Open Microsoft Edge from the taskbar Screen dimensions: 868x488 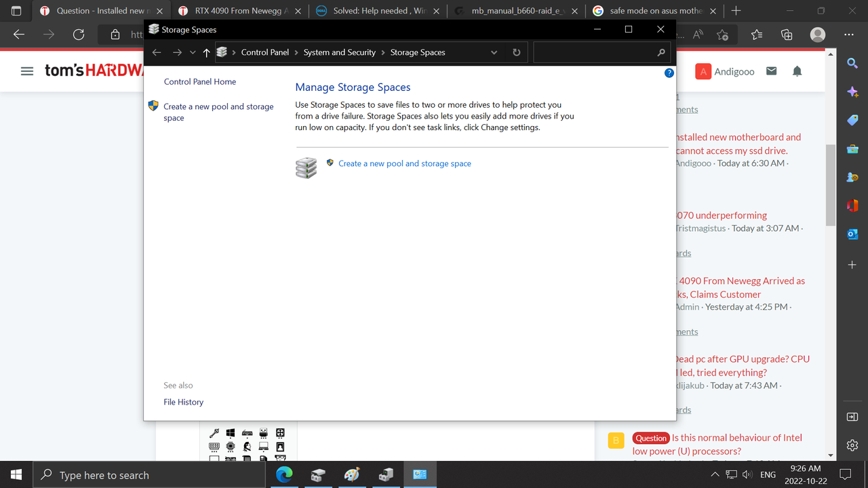click(x=284, y=474)
